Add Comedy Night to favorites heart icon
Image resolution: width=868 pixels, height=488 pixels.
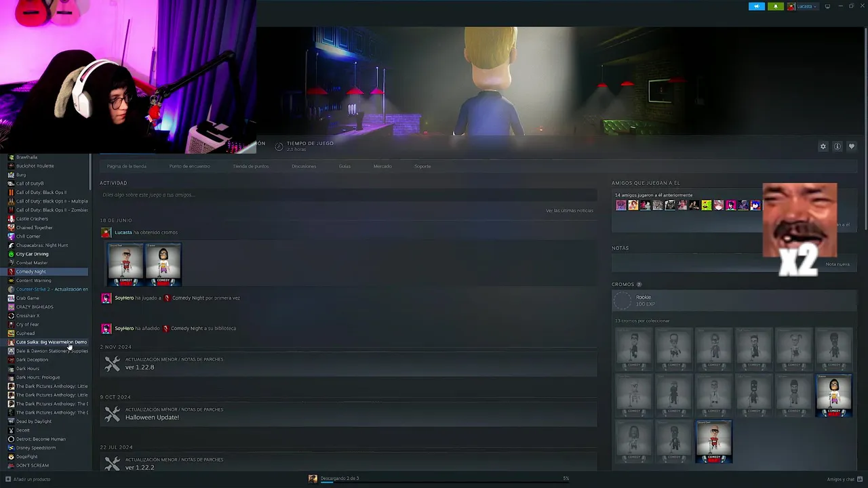(852, 146)
